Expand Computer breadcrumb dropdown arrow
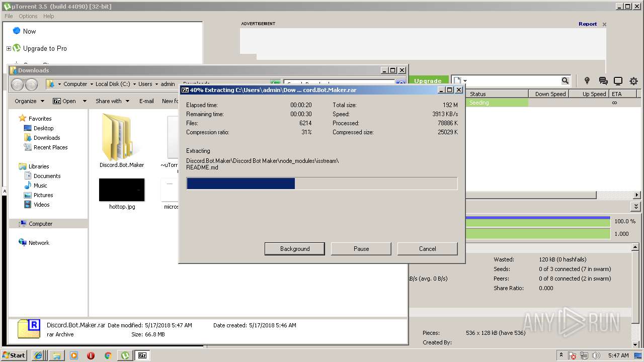The height and width of the screenshot is (362, 644). (x=92, y=84)
